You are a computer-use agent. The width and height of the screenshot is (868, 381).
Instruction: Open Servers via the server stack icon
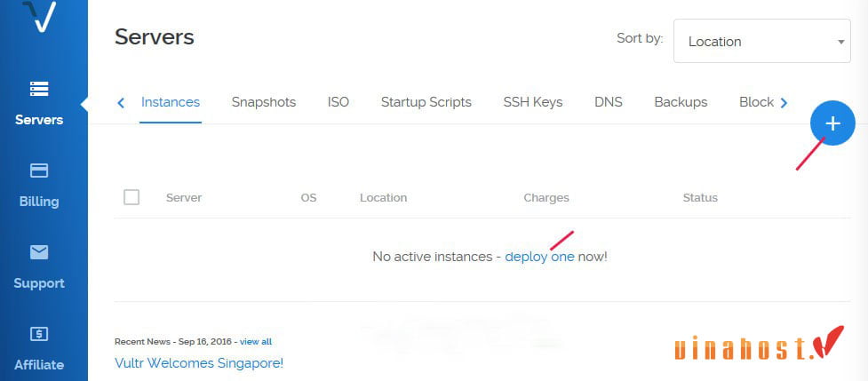pyautogui.click(x=39, y=89)
